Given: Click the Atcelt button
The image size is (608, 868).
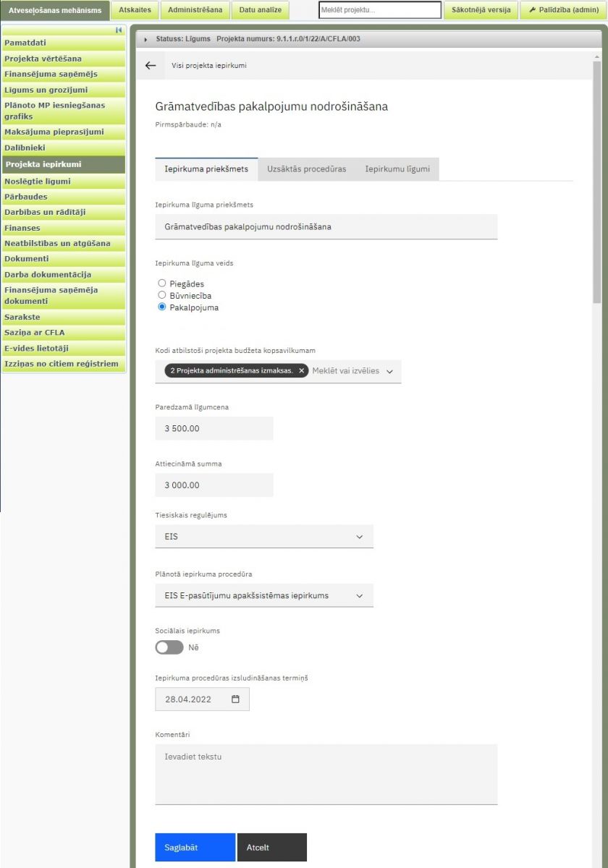Looking at the screenshot, I should coord(271,847).
